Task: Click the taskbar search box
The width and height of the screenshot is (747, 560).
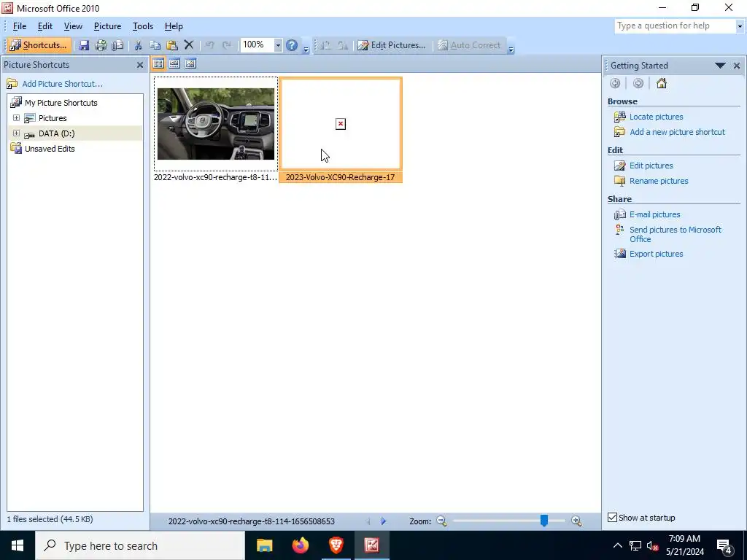Action: pos(140,545)
